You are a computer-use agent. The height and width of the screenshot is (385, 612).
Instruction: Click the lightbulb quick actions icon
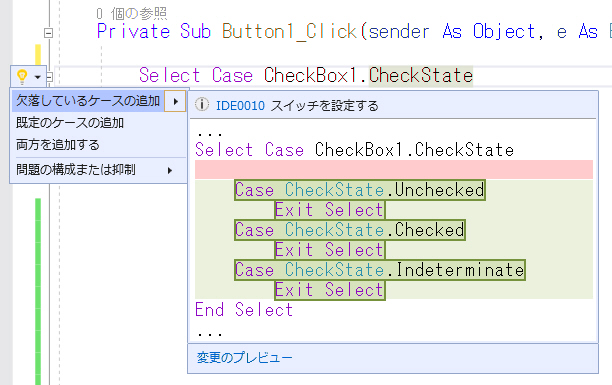(22, 76)
